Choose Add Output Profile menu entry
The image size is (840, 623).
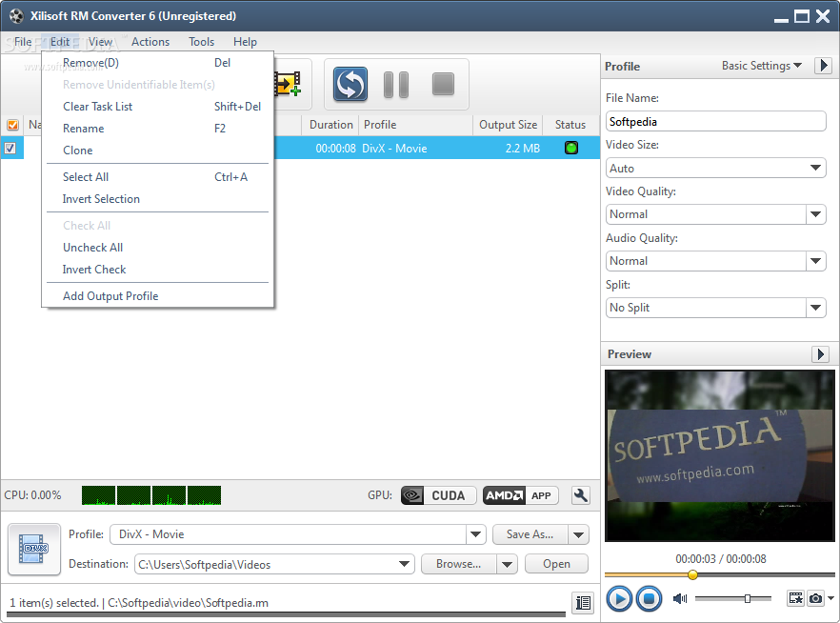pos(157,296)
